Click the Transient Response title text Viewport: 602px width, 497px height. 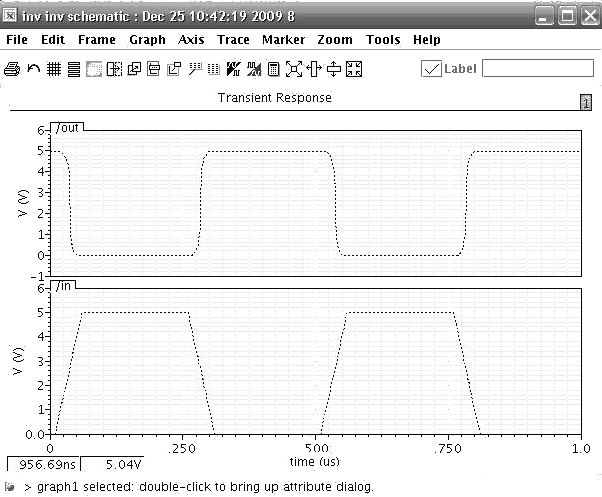275,98
